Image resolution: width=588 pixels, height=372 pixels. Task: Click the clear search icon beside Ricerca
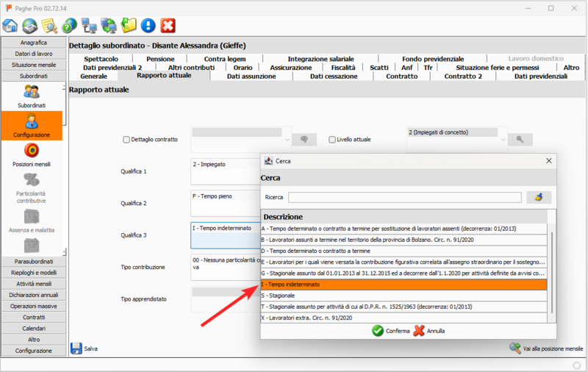pos(539,197)
